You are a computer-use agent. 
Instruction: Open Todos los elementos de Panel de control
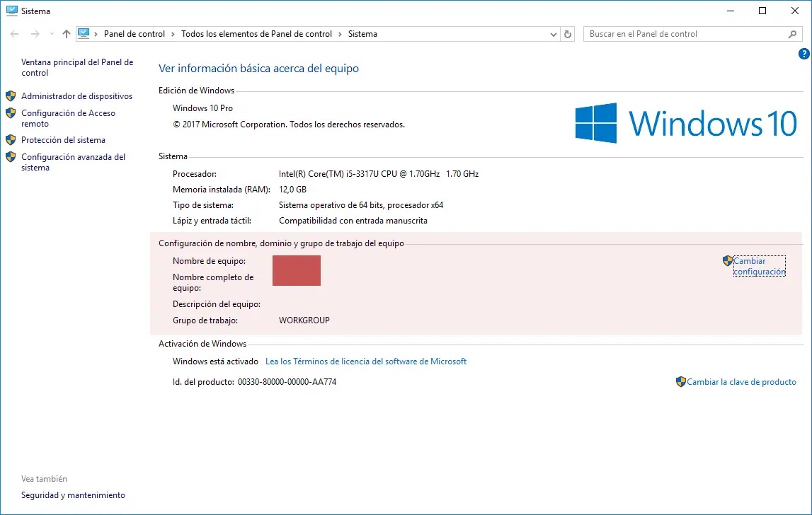pyautogui.click(x=256, y=34)
